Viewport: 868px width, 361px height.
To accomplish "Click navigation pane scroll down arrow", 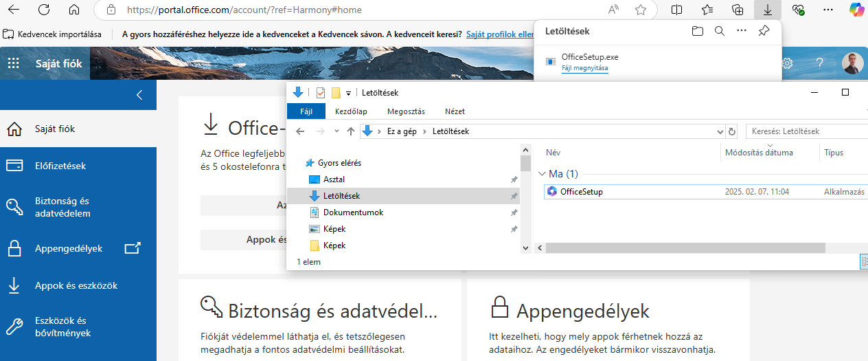I will click(x=525, y=248).
